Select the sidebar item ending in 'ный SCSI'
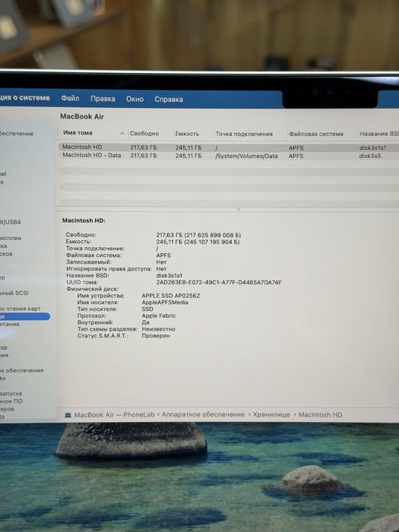 [x=14, y=293]
